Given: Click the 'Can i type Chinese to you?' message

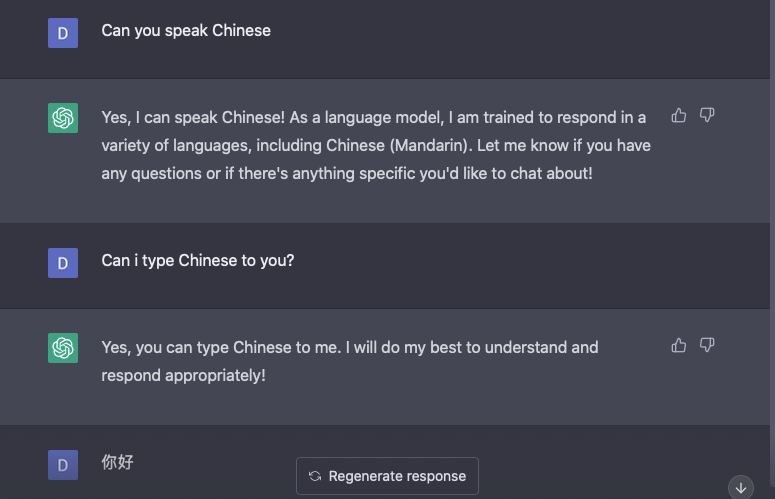Looking at the screenshot, I should tap(198, 260).
